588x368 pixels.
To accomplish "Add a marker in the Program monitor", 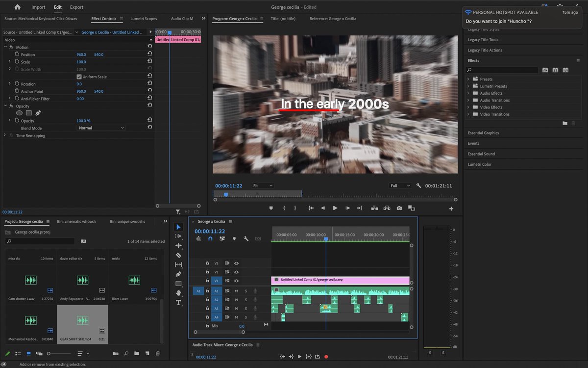I will tap(270, 208).
